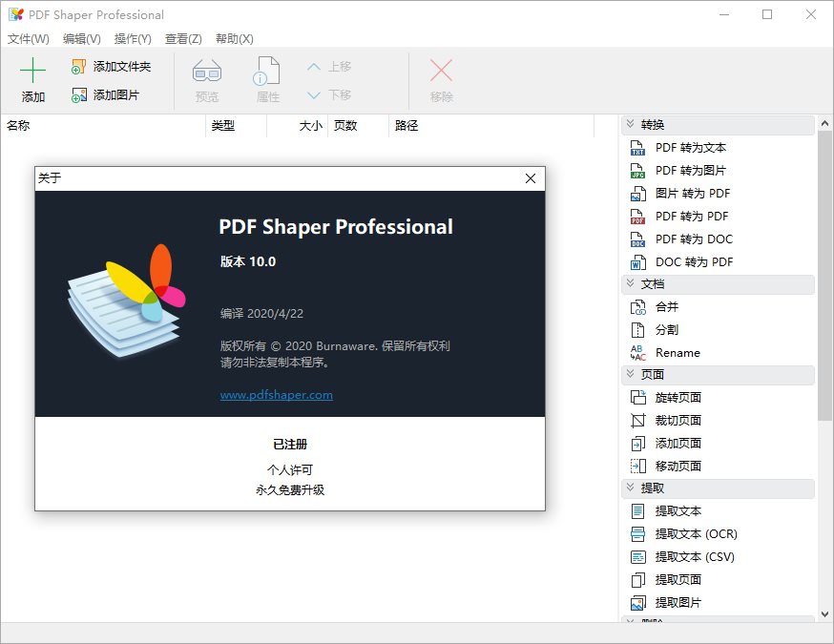Click the PDF 转为文本 label

[x=691, y=148]
